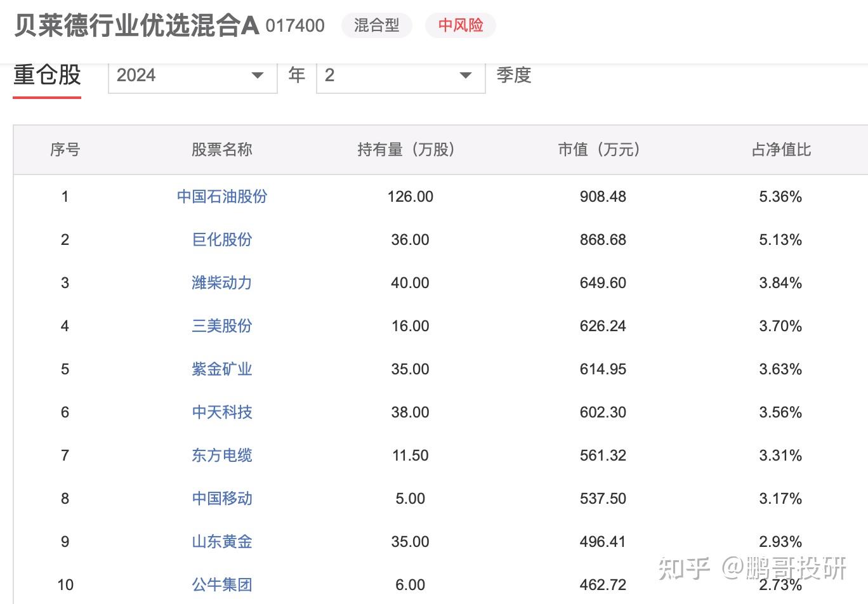Screen dimensions: 868x604
Task: Open the 三美股份 stock link
Action: point(222,326)
